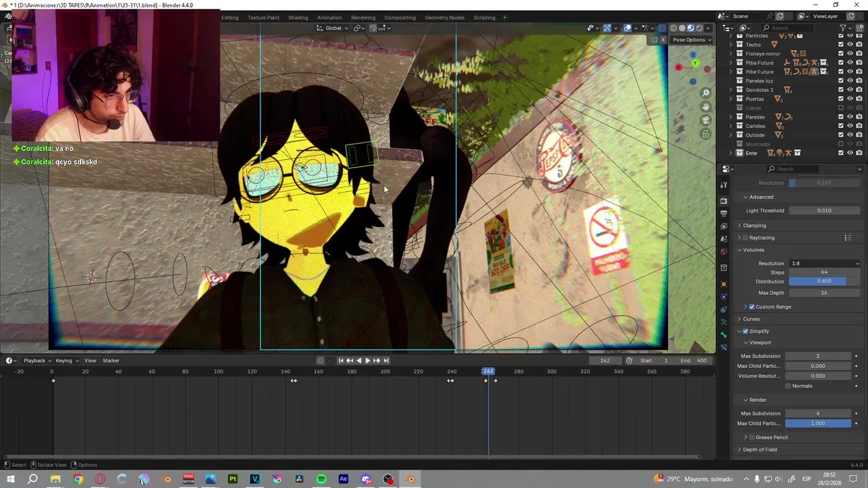This screenshot has width=868, height=488.
Task: Disable the Simplify checkbox
Action: (x=746, y=331)
